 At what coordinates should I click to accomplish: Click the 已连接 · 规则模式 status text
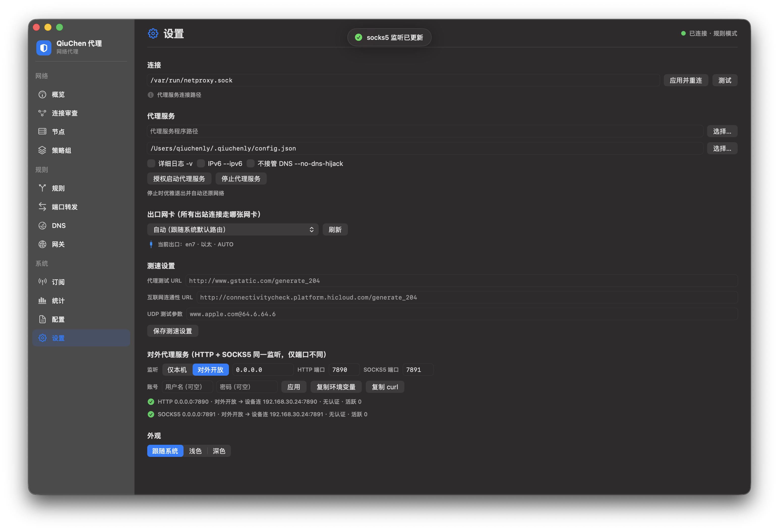click(x=713, y=34)
